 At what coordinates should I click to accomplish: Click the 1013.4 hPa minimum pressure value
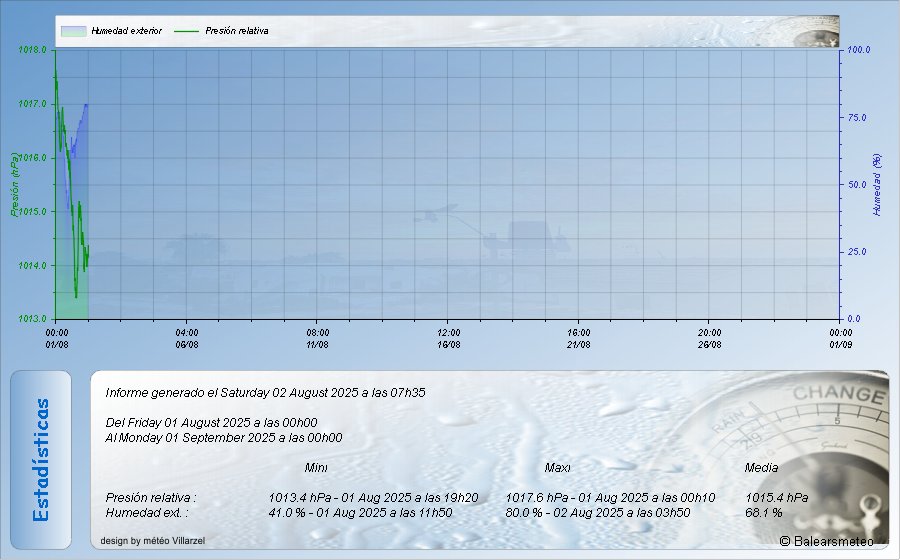pyautogui.click(x=373, y=497)
